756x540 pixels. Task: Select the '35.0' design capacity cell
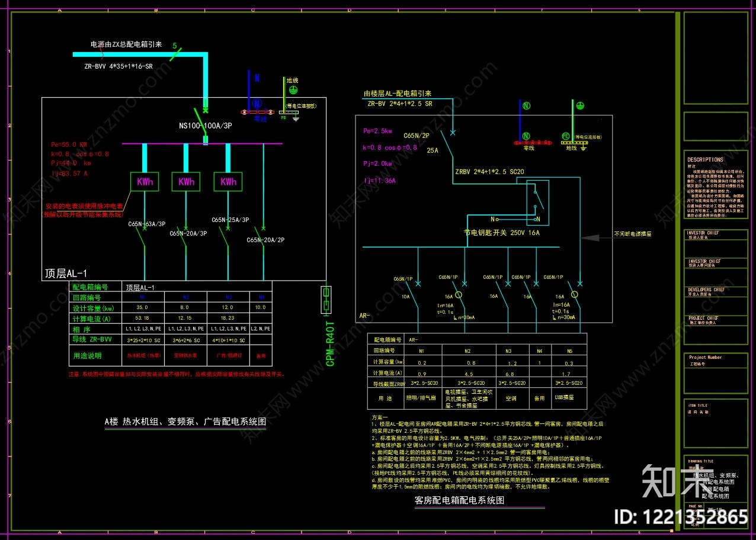coord(142,308)
